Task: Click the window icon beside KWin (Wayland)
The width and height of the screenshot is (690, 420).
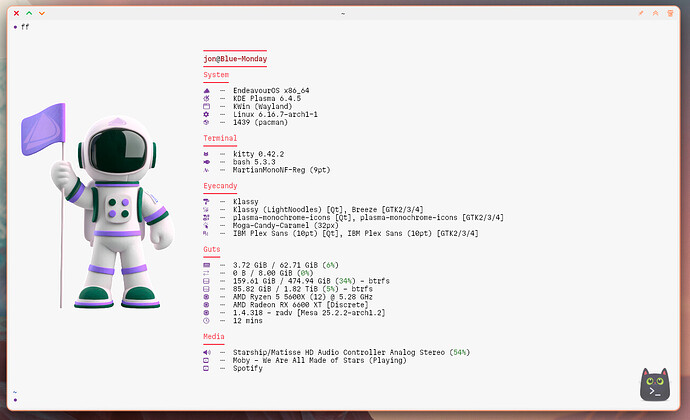Action: [206, 107]
